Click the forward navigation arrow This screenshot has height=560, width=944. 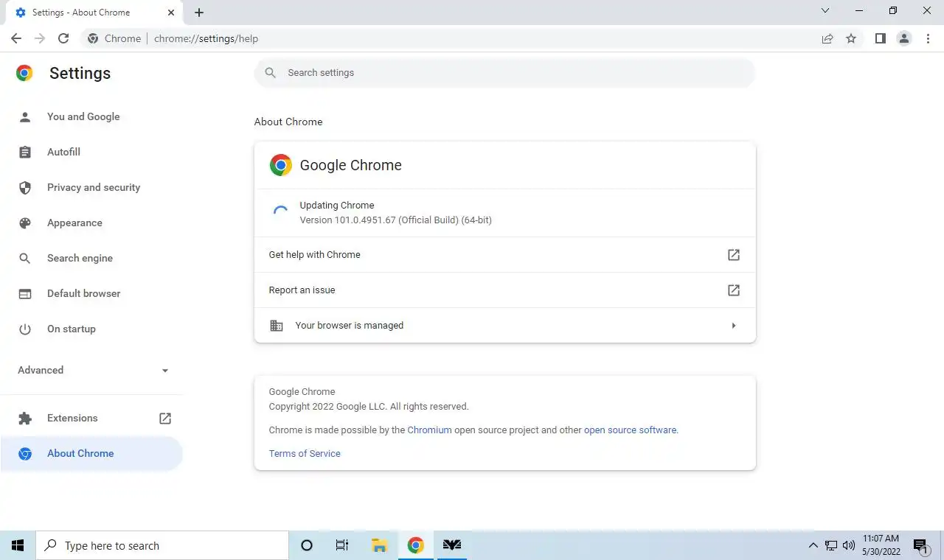(40, 38)
